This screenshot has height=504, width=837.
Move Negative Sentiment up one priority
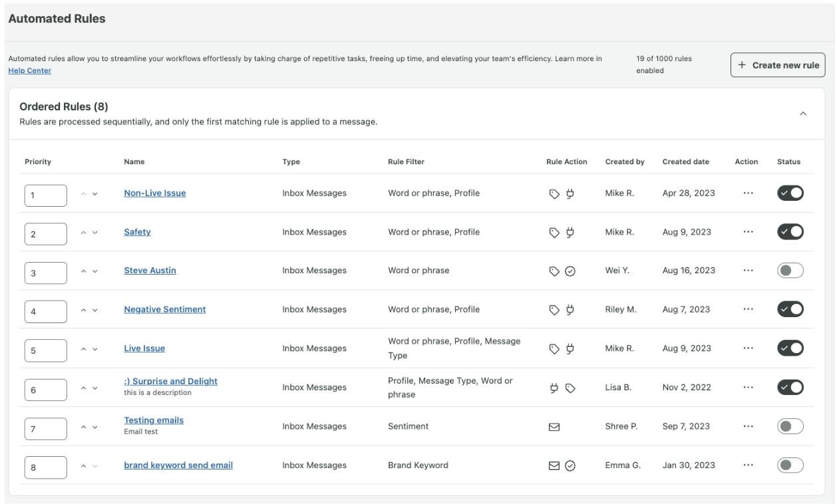[84, 310]
